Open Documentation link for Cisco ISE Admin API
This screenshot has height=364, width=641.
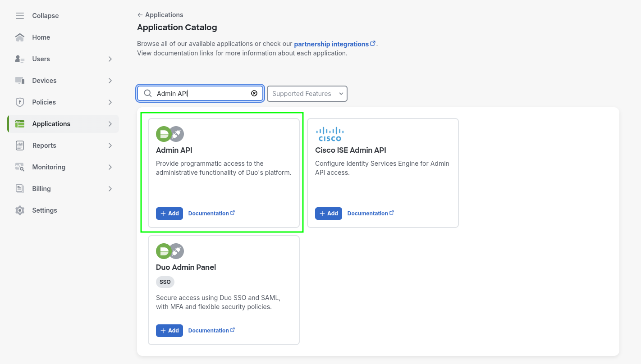point(371,214)
